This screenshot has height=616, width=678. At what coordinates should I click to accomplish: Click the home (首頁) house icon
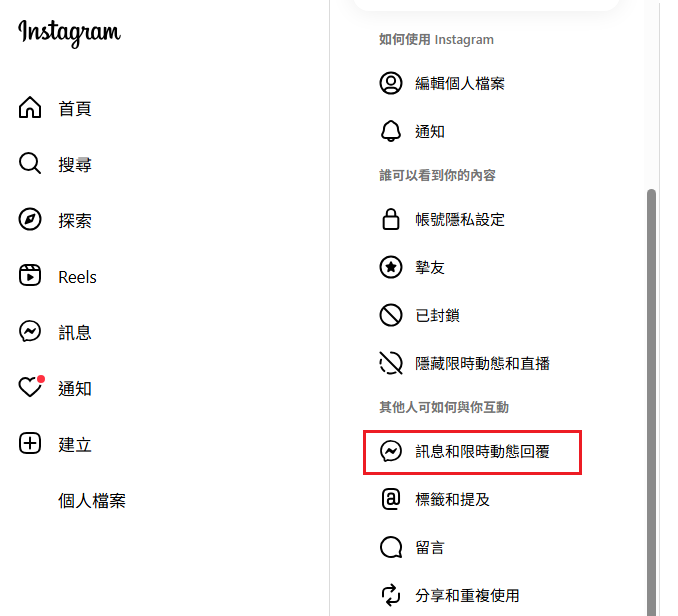(x=30, y=108)
